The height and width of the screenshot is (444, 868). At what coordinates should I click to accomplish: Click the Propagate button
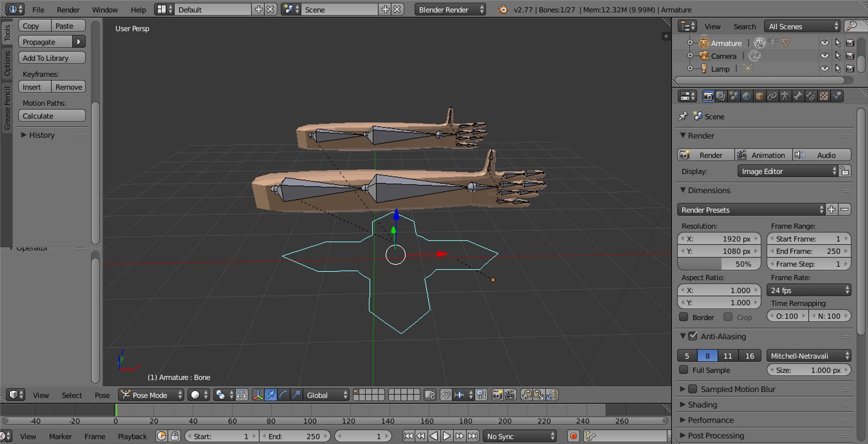[x=45, y=42]
